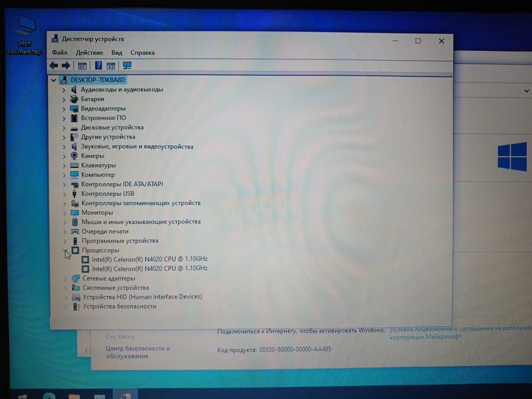The image size is (532, 399).
Task: Select the Очереди печати label
Action: click(x=105, y=231)
